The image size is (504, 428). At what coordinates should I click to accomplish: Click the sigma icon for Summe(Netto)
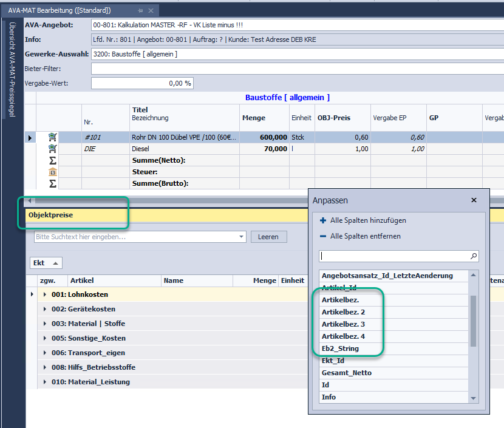tap(52, 160)
